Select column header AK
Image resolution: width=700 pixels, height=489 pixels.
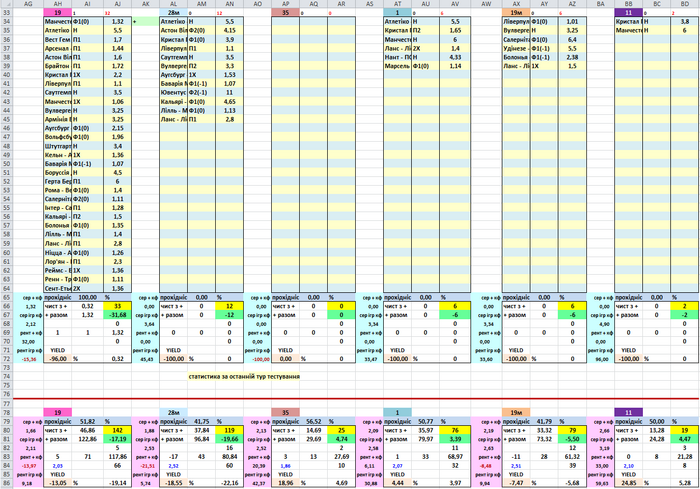146,4
